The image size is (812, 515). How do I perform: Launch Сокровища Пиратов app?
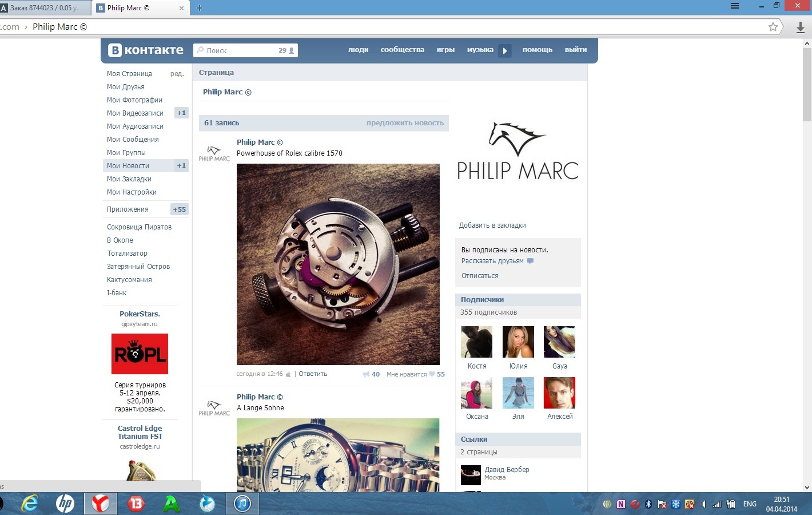(x=140, y=227)
